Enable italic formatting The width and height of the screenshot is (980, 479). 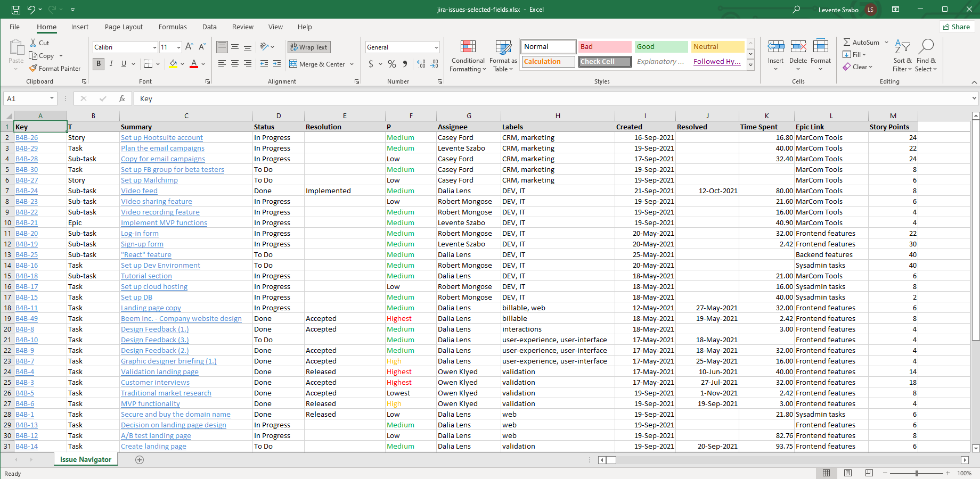[111, 63]
